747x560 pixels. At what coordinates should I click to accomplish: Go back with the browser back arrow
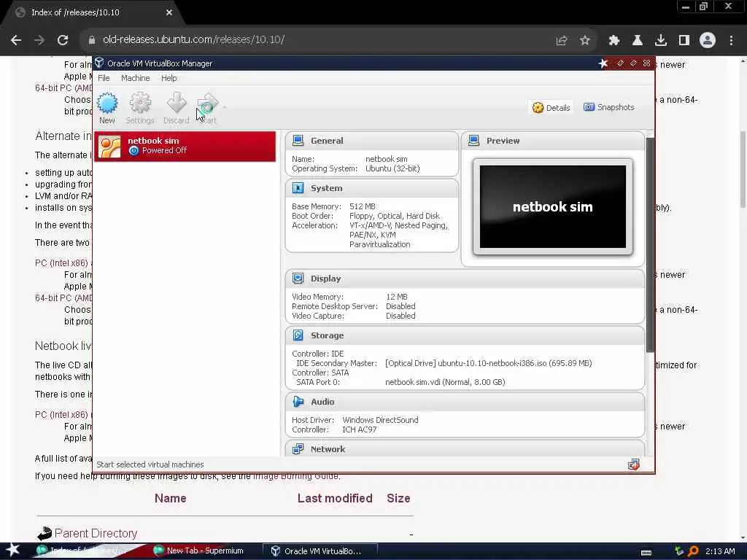pos(16,40)
